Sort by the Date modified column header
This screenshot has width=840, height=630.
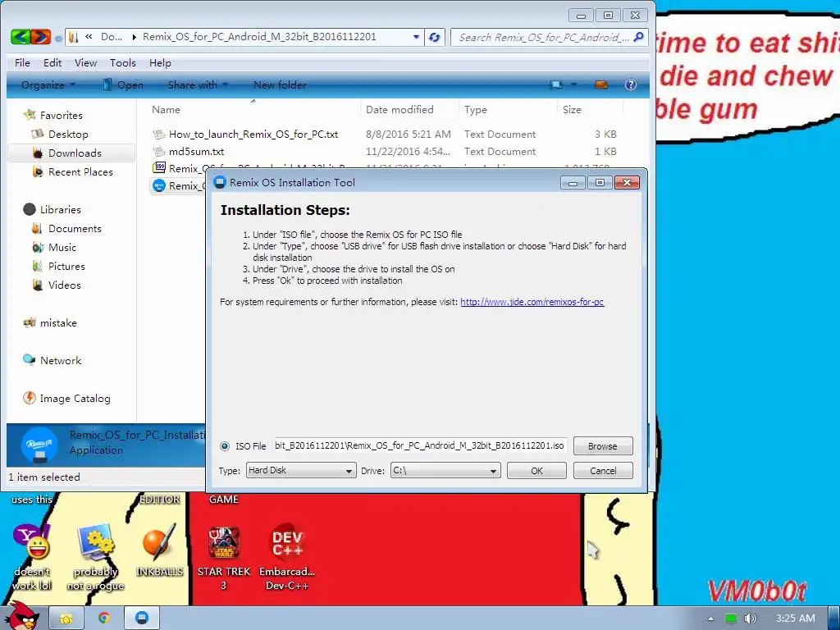tap(399, 109)
